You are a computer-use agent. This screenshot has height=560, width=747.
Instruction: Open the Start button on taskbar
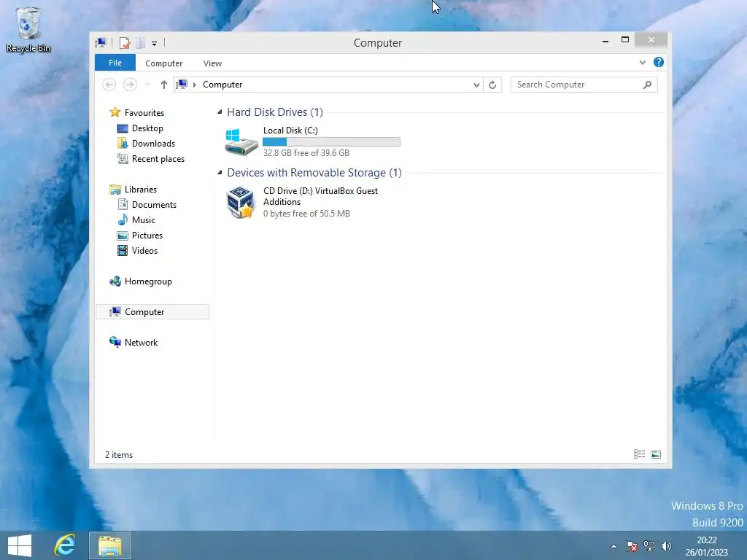tap(20, 545)
